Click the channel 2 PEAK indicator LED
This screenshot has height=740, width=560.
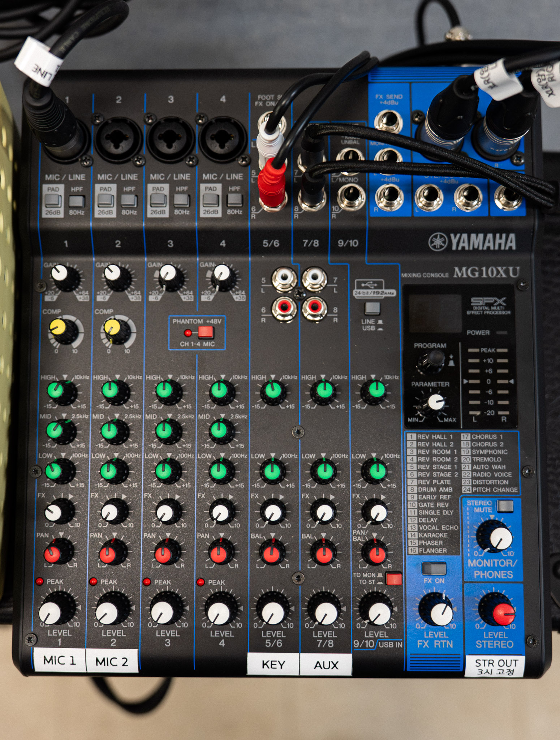click(x=93, y=581)
